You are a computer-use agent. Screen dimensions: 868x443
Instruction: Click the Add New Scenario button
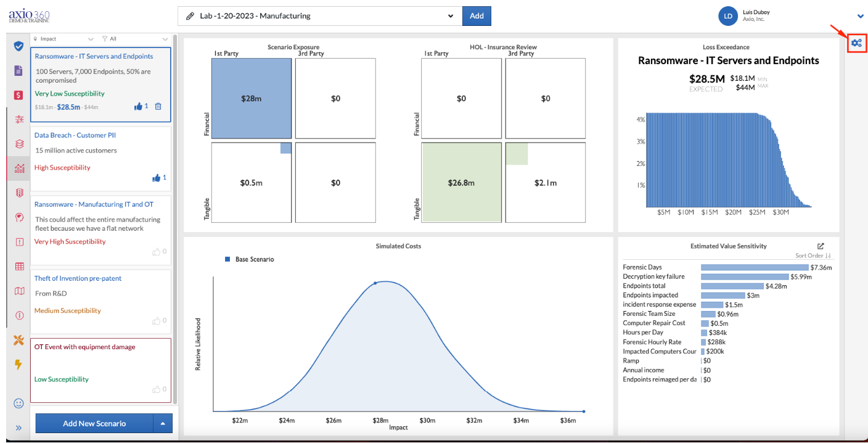pos(94,423)
